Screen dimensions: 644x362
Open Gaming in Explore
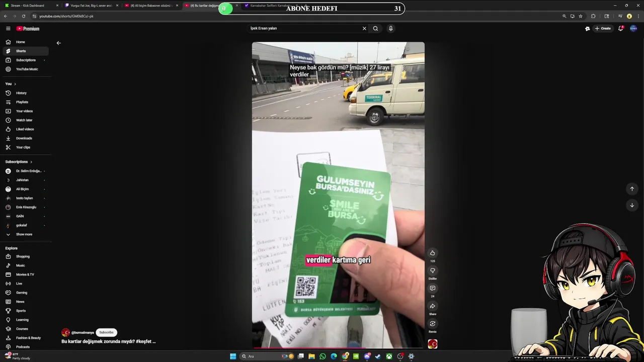25,293
